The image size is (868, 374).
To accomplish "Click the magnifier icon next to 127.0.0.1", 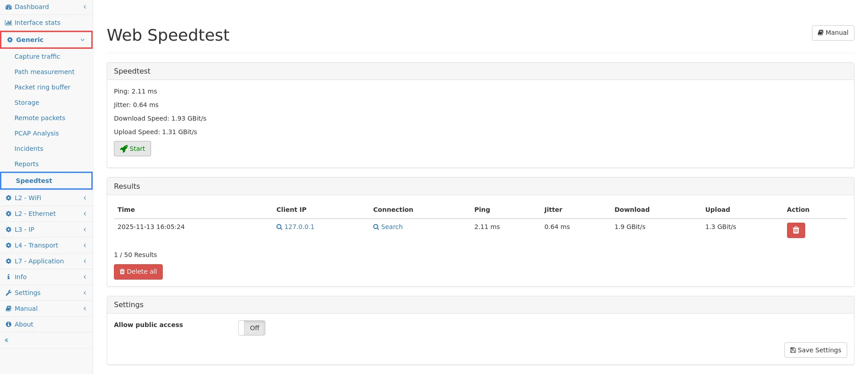I will coord(279,227).
